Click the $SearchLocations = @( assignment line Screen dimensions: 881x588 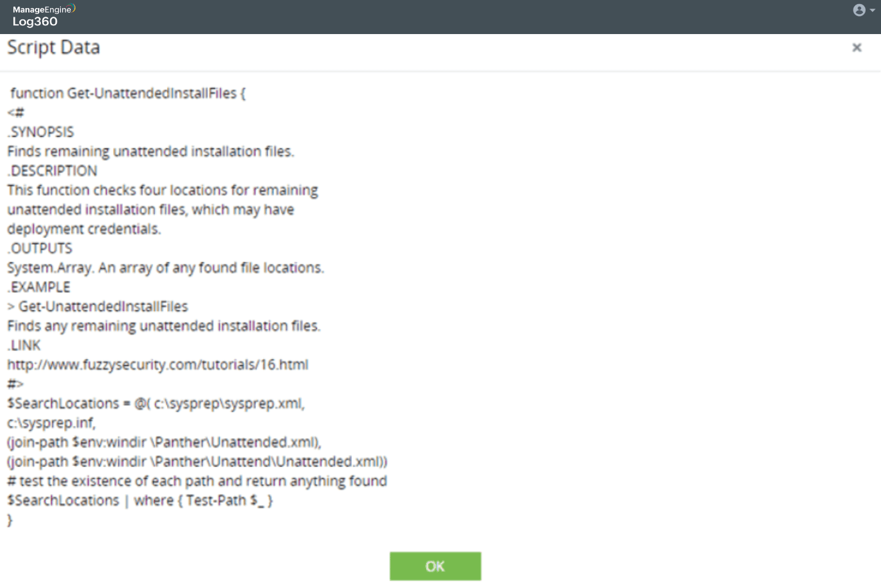point(156,404)
